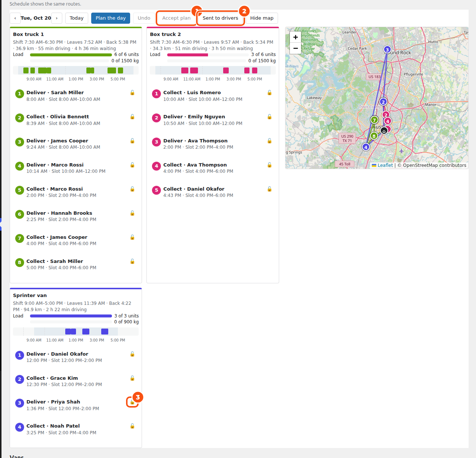This screenshot has height=458, width=476.
Task: Zoom in on the route map
Action: tap(295, 37)
